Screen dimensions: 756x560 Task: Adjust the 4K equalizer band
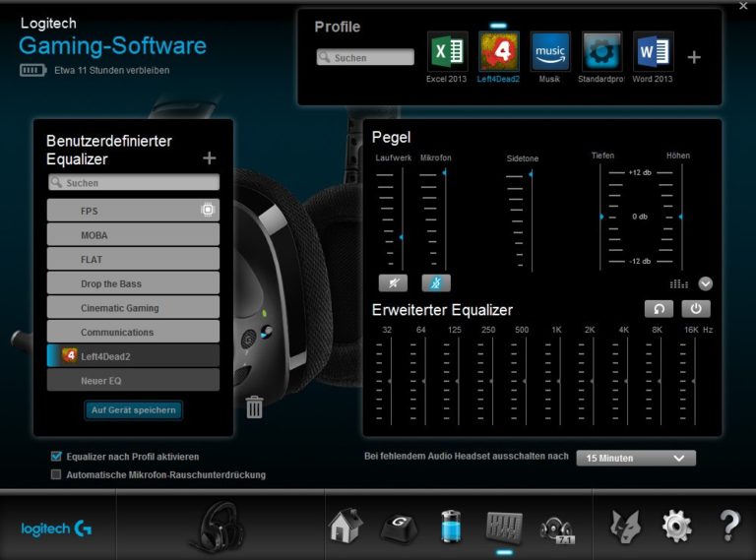click(x=626, y=381)
